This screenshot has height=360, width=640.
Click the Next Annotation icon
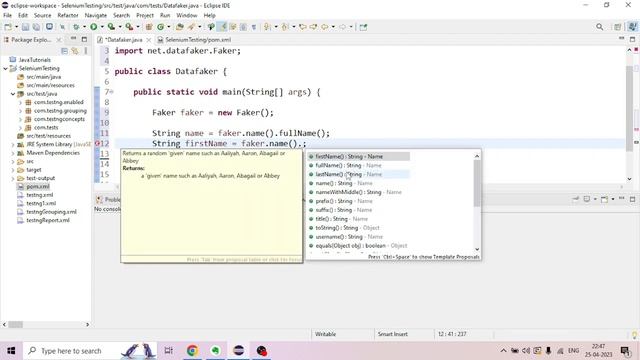[267, 27]
